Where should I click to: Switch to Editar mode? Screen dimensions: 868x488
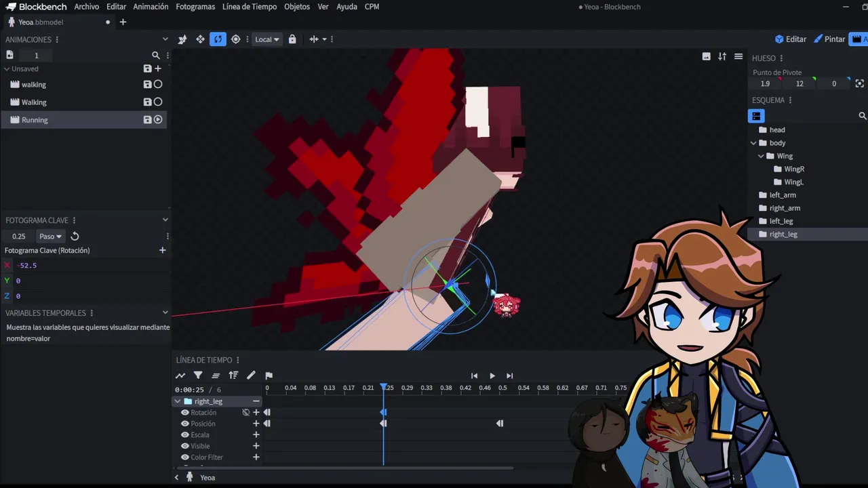[791, 39]
